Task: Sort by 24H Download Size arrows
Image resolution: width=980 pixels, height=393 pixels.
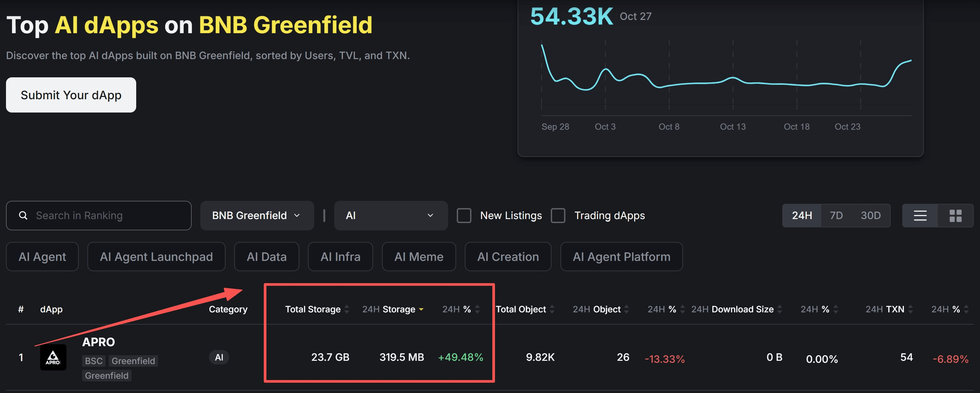Action: pyautogui.click(x=779, y=309)
